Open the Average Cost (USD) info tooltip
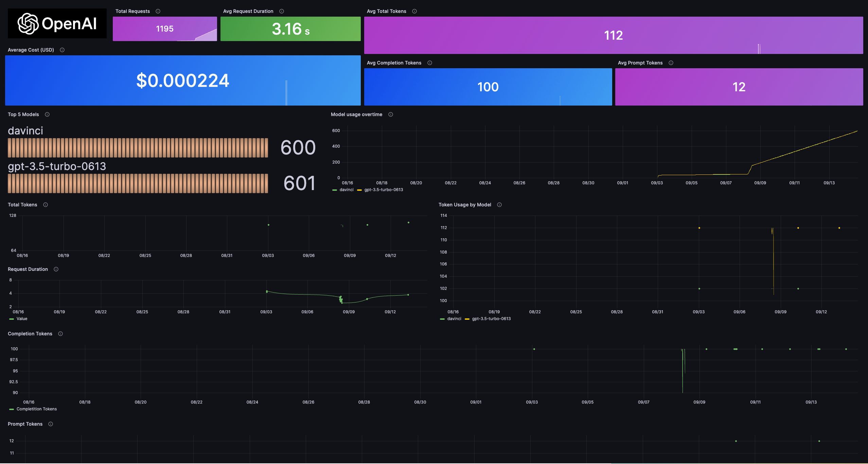This screenshot has height=464, width=868. [62, 50]
